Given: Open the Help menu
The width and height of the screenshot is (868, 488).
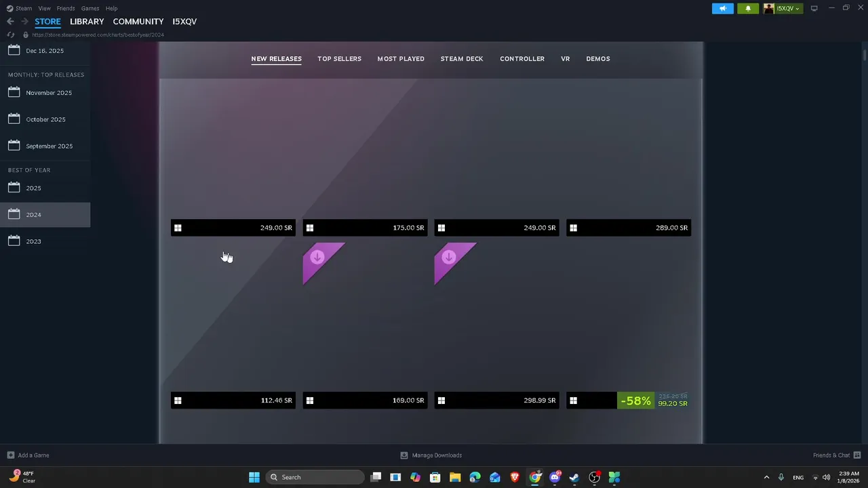Looking at the screenshot, I should pyautogui.click(x=111, y=8).
